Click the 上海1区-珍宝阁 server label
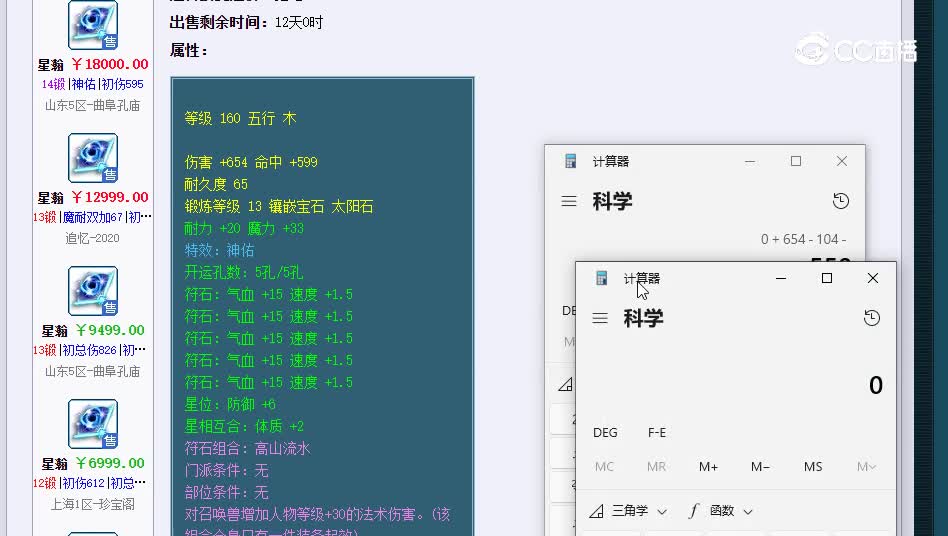 click(93, 504)
